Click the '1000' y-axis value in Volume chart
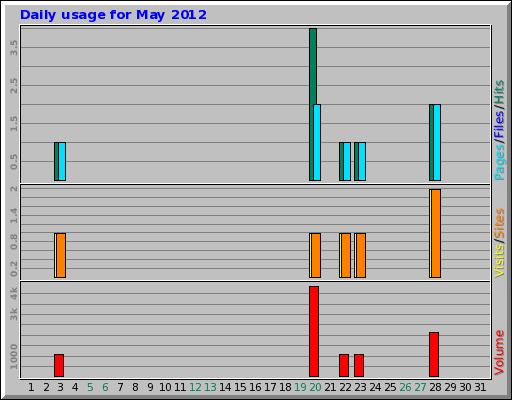512x400 pixels. click(14, 357)
